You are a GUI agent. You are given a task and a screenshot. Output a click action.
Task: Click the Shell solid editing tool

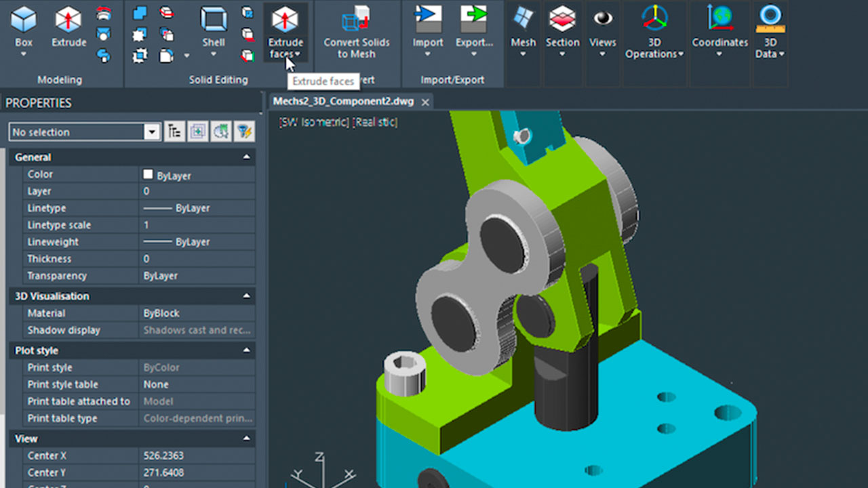tap(214, 20)
